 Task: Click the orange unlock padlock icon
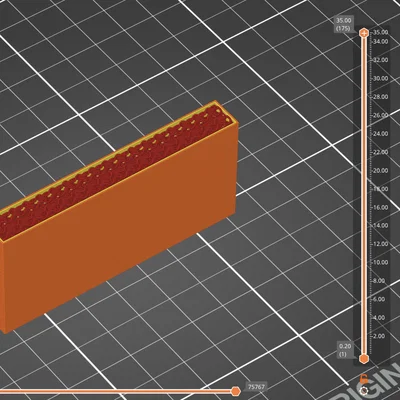point(364,379)
